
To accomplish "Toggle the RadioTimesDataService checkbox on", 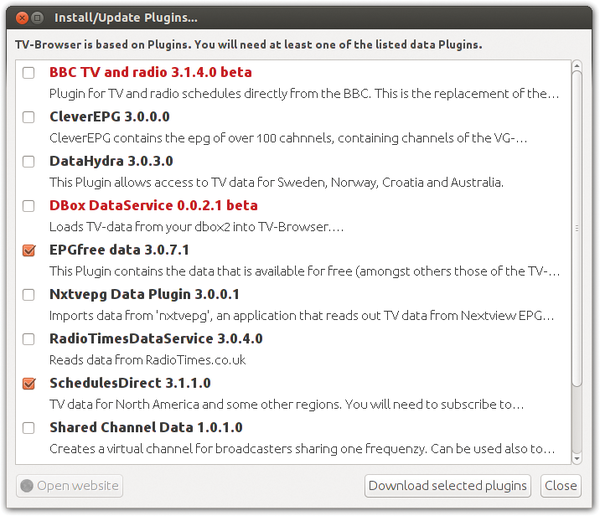I will coord(29,339).
